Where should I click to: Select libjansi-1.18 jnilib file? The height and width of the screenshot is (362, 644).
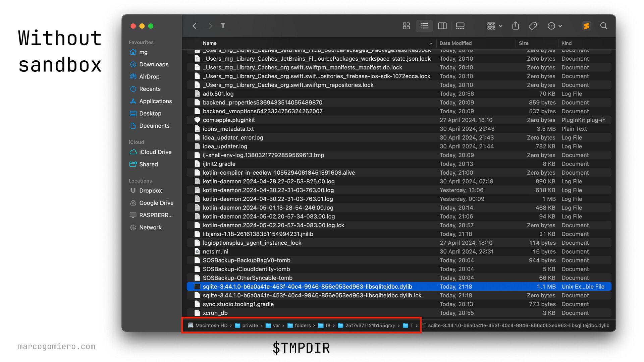click(399, 234)
